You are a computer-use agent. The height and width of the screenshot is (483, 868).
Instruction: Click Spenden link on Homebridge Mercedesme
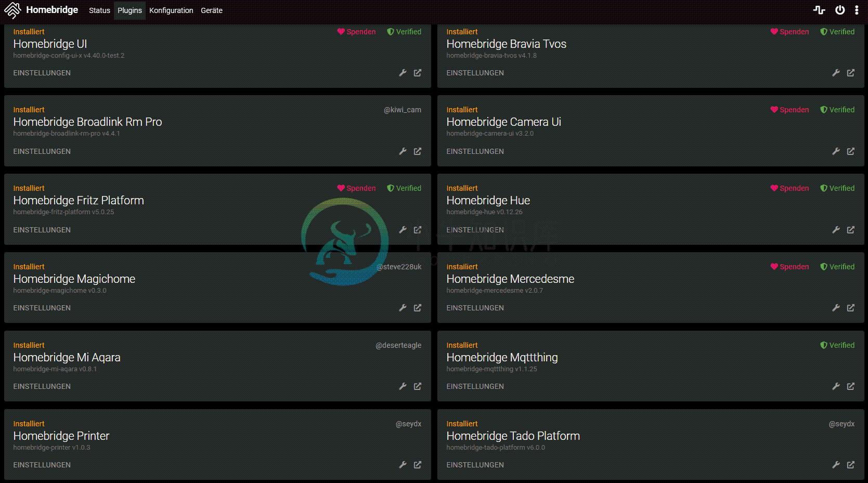click(789, 267)
